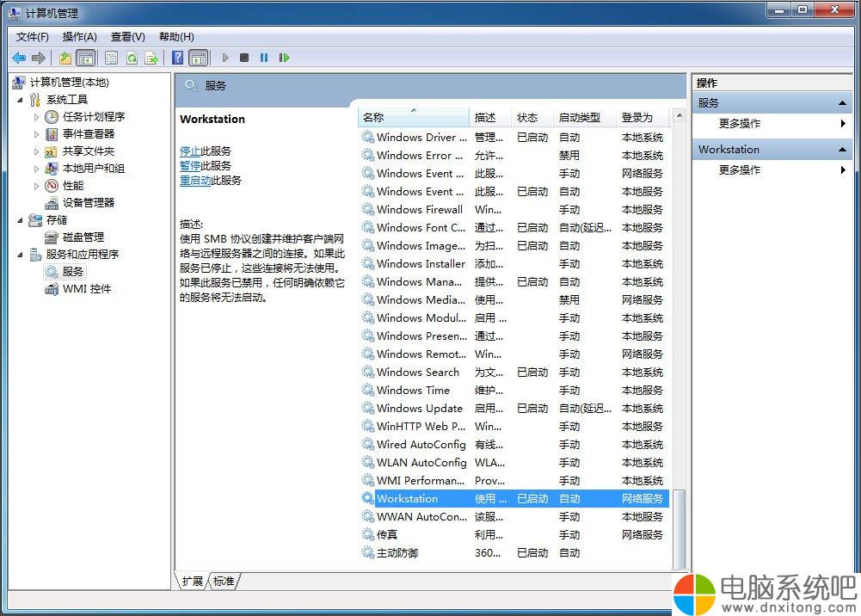Open the 操作(A) menu

[80, 37]
